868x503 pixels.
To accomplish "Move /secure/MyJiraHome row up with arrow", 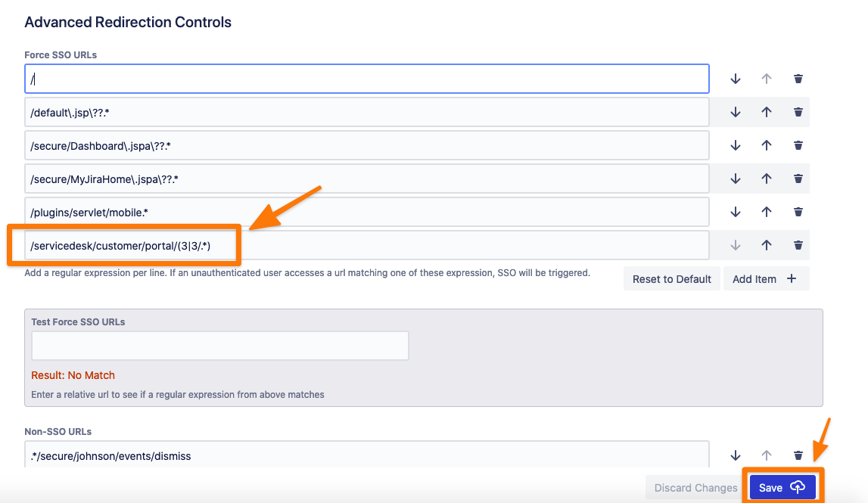I will point(766,179).
